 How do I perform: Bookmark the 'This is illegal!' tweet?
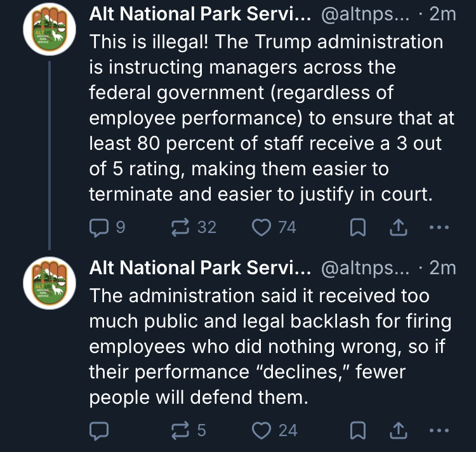[x=358, y=227]
